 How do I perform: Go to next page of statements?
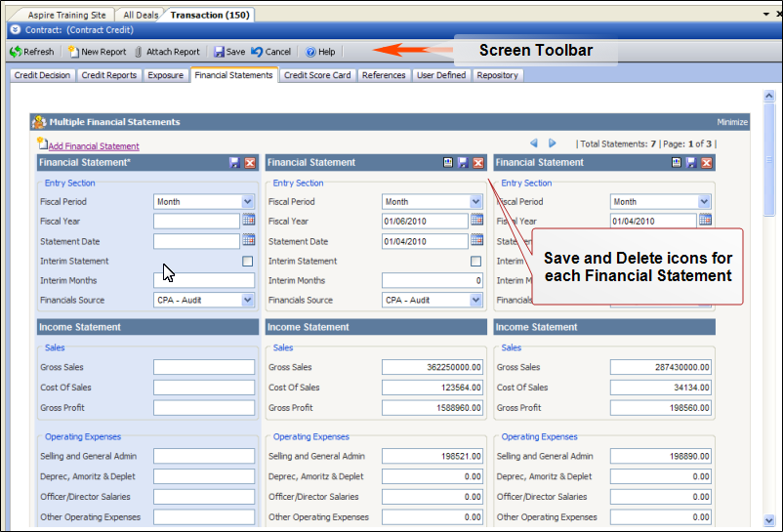[x=553, y=143]
